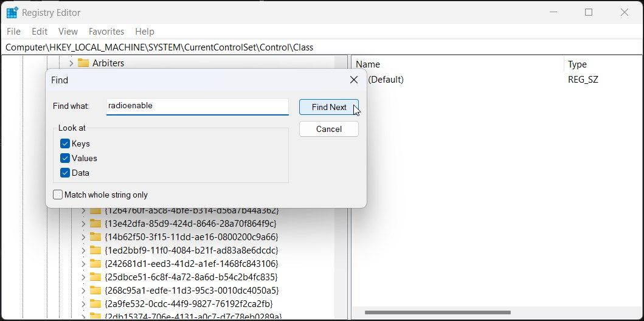644x321 pixels.
Task: Enable Match whole string only
Action: 58,195
